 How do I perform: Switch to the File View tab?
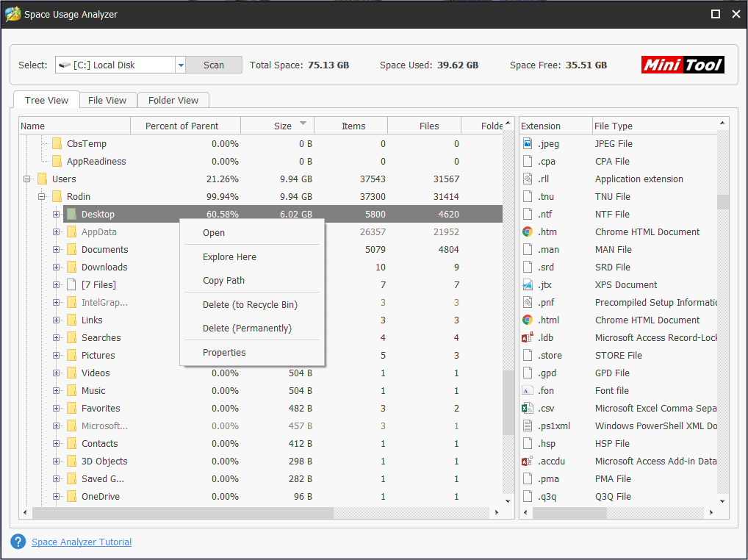coord(107,100)
